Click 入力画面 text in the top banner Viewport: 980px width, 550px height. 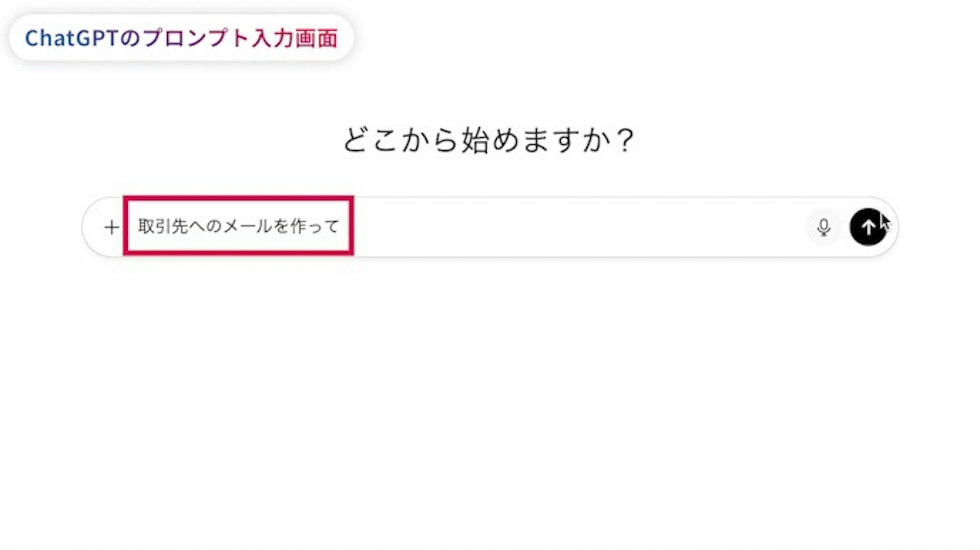coord(295,38)
